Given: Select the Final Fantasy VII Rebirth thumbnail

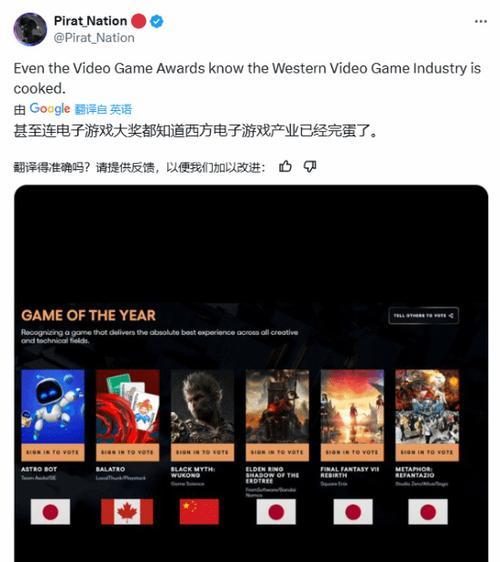Looking at the screenshot, I should pos(352,406).
